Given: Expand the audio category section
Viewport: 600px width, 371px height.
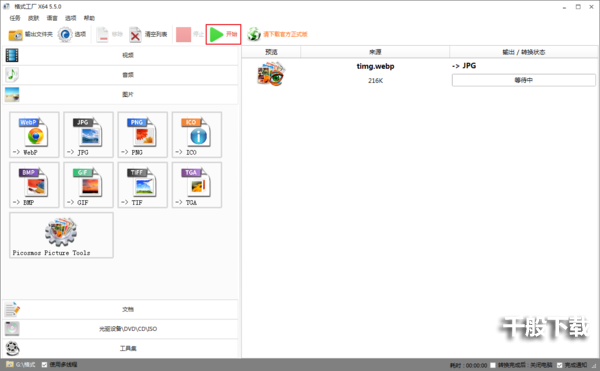Looking at the screenshot, I should tap(121, 75).
